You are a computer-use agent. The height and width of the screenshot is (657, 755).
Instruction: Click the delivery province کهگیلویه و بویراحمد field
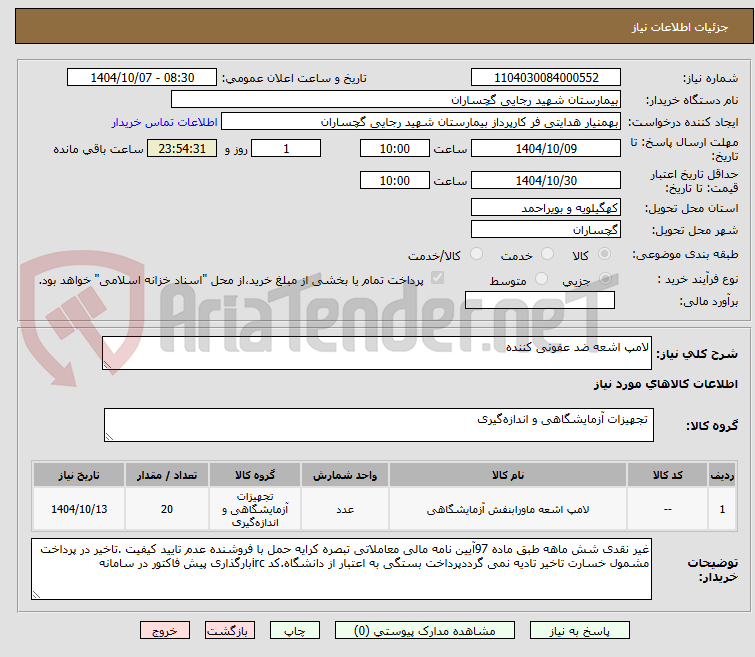pyautogui.click(x=546, y=208)
